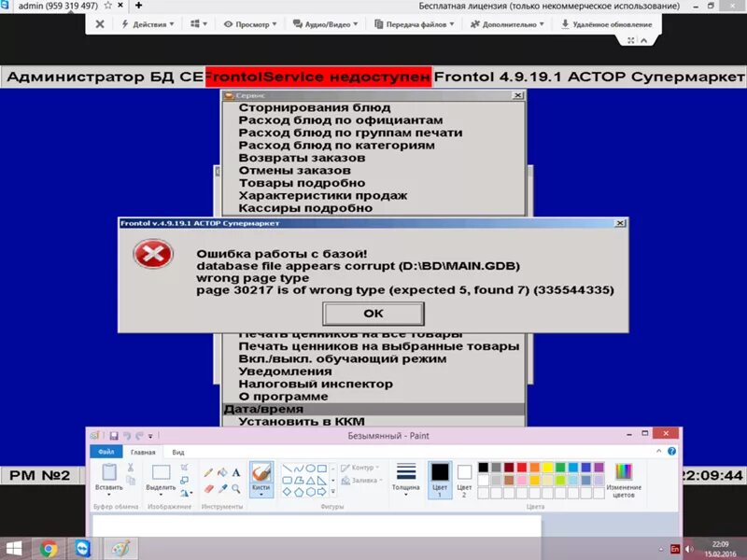
Task: Click OK in the Frontol error dialog
Action: (373, 314)
